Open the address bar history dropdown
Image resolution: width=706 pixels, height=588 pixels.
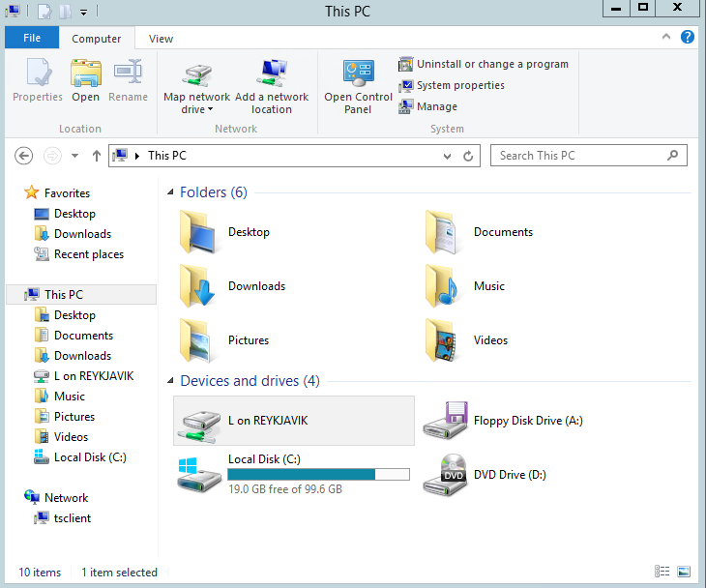[x=447, y=157]
